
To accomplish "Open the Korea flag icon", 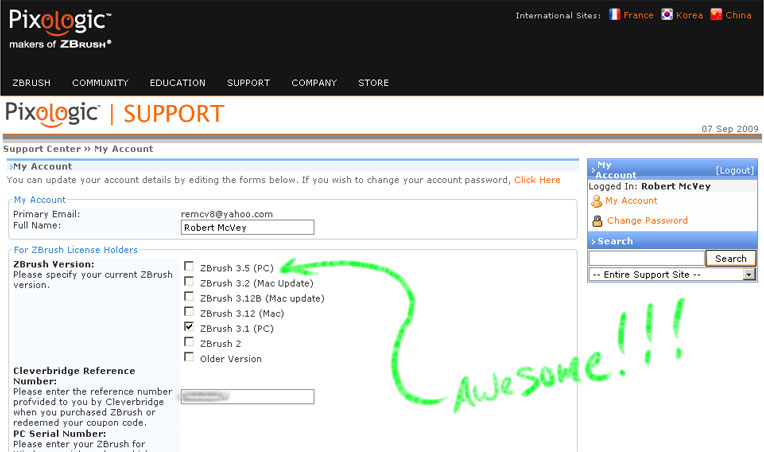I will (667, 15).
